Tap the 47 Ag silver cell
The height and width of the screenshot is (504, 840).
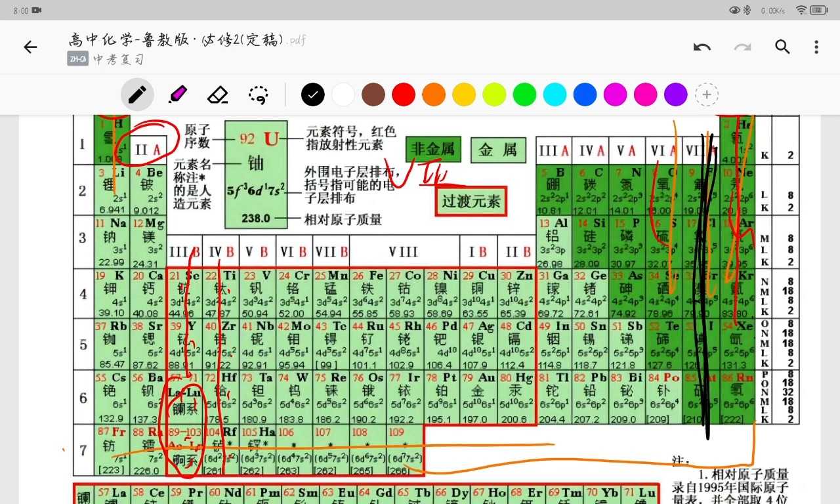(479, 345)
